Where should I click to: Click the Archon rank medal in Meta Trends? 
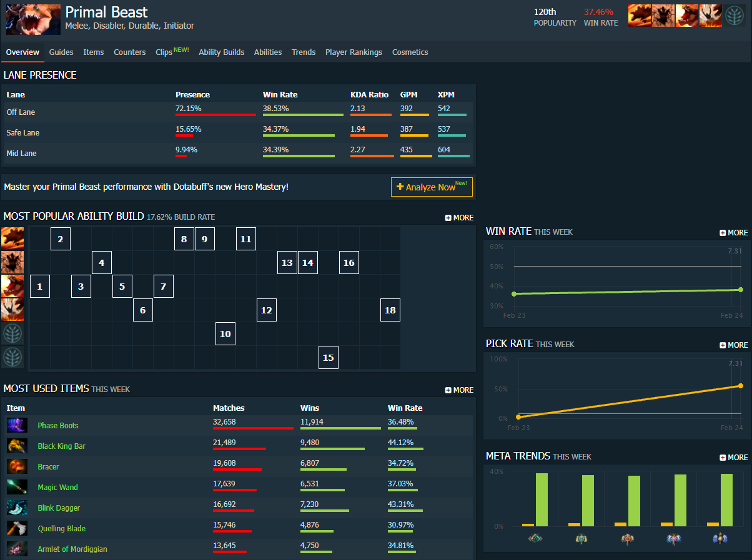[581, 538]
